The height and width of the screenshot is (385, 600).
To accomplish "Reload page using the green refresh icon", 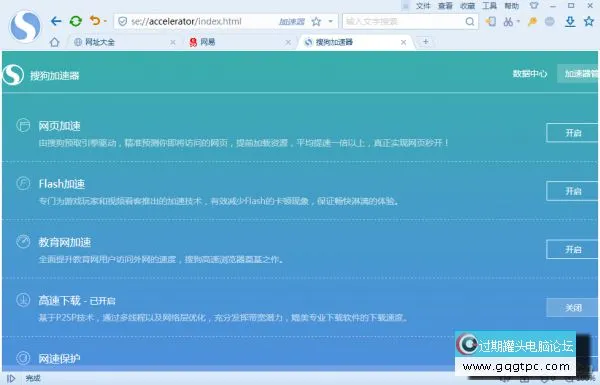I will (x=76, y=21).
